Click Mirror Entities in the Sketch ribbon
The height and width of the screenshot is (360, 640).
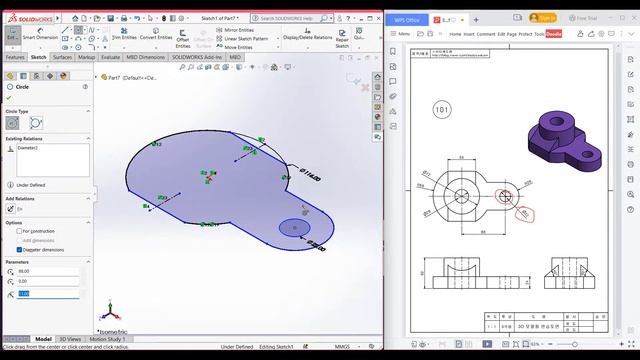[x=235, y=30]
